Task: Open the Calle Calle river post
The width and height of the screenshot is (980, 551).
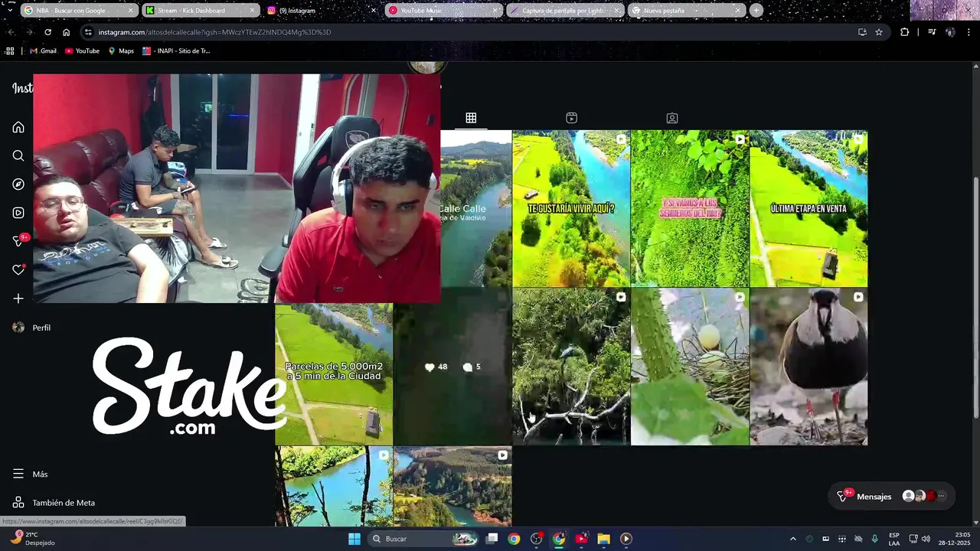Action: (475, 208)
